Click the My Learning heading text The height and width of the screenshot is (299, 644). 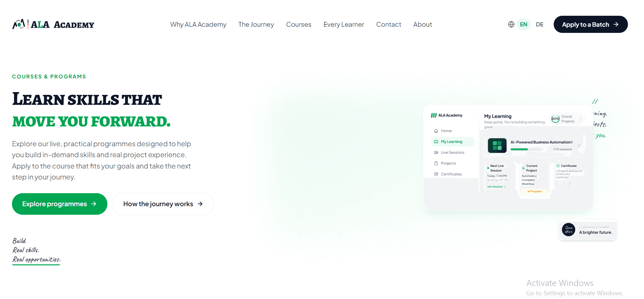[x=498, y=116]
